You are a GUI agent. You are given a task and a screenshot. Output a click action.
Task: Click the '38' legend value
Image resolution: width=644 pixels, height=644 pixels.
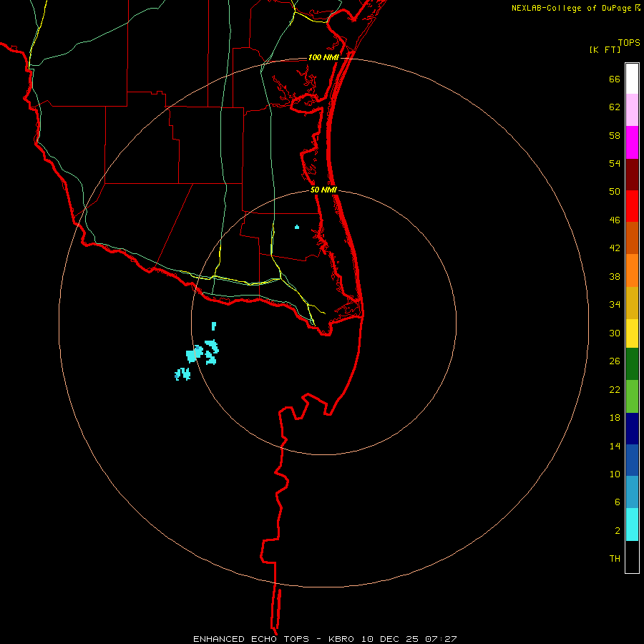[615, 276]
